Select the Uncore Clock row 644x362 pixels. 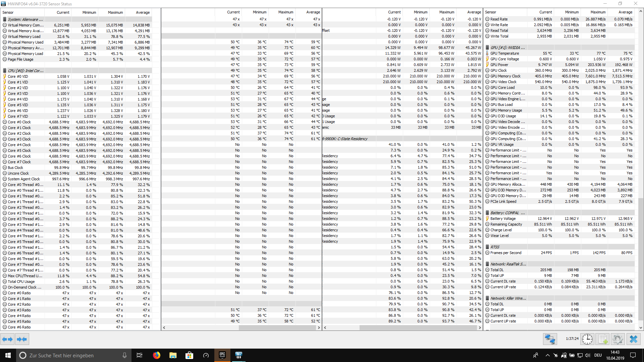(x=77, y=173)
